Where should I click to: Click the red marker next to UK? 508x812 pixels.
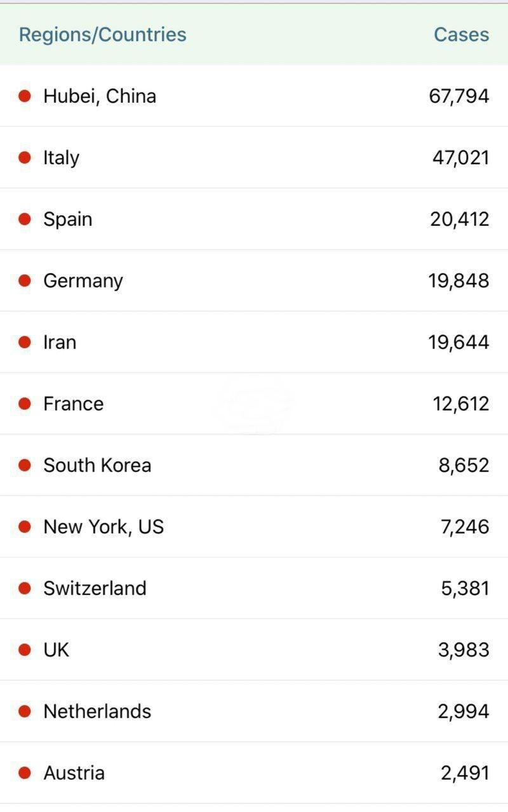[25, 650]
